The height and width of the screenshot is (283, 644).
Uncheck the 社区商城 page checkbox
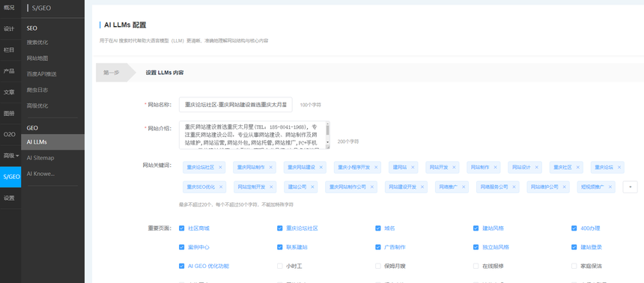click(x=181, y=228)
